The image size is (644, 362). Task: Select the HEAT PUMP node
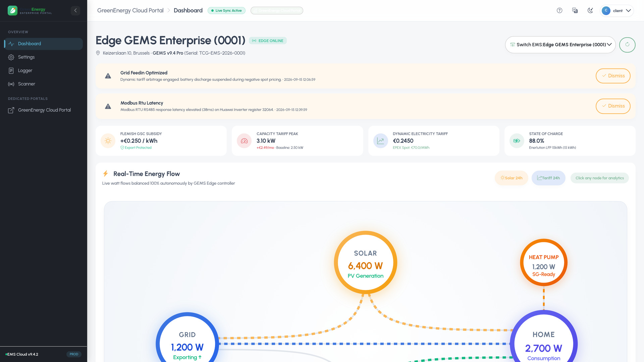544,262
